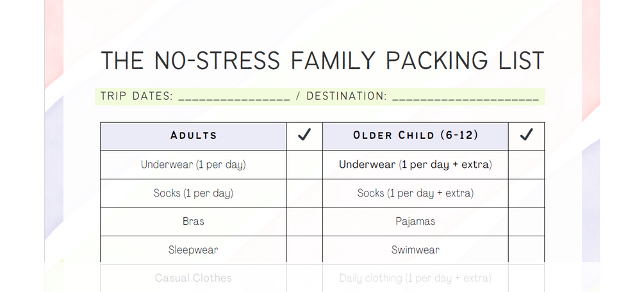This screenshot has height=292, width=644.
Task: Check the box next to Sleepwear
Action: point(304,249)
